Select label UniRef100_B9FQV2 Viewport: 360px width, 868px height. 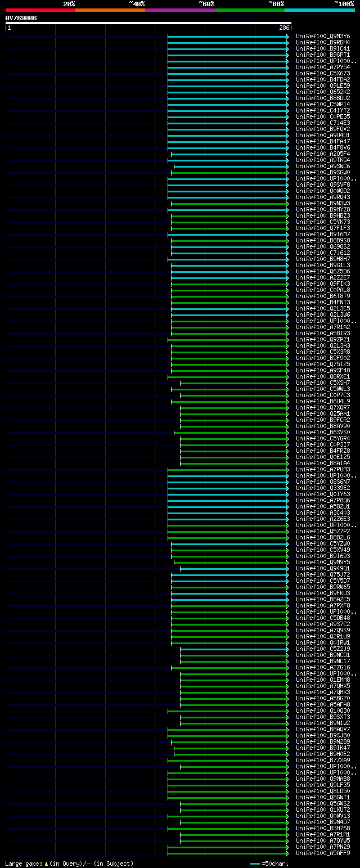(x=323, y=129)
